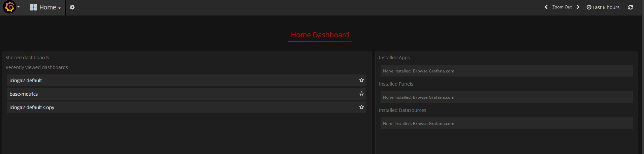
Task: Open dashboard settings via the gear icon
Action: tap(72, 7)
